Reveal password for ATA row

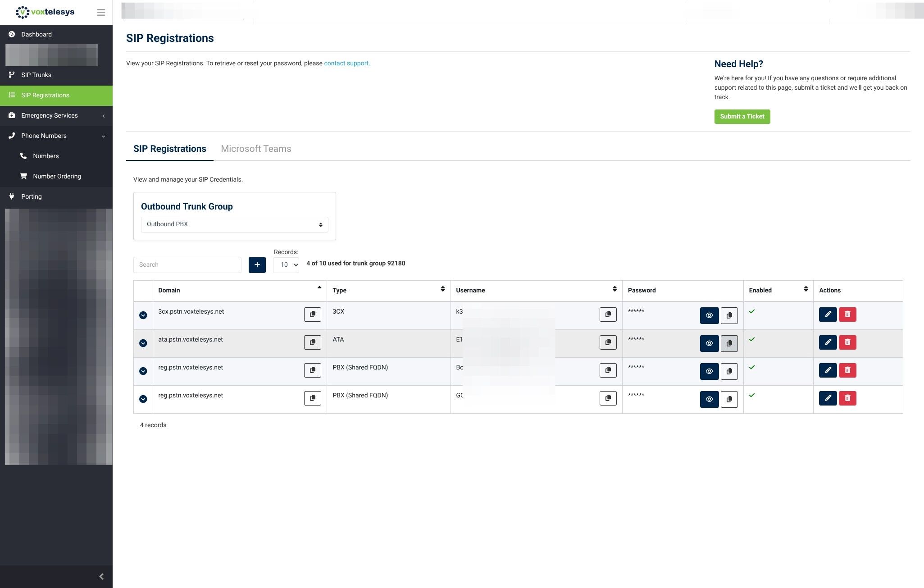point(709,343)
